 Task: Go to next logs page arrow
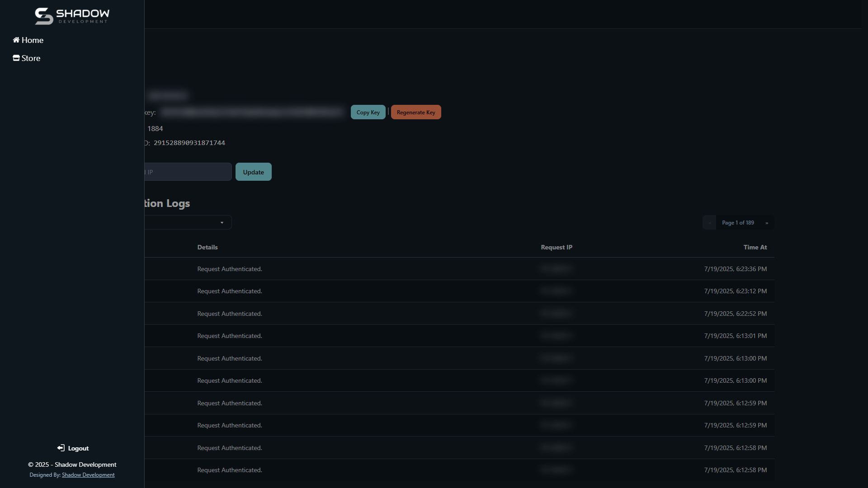[x=767, y=223]
